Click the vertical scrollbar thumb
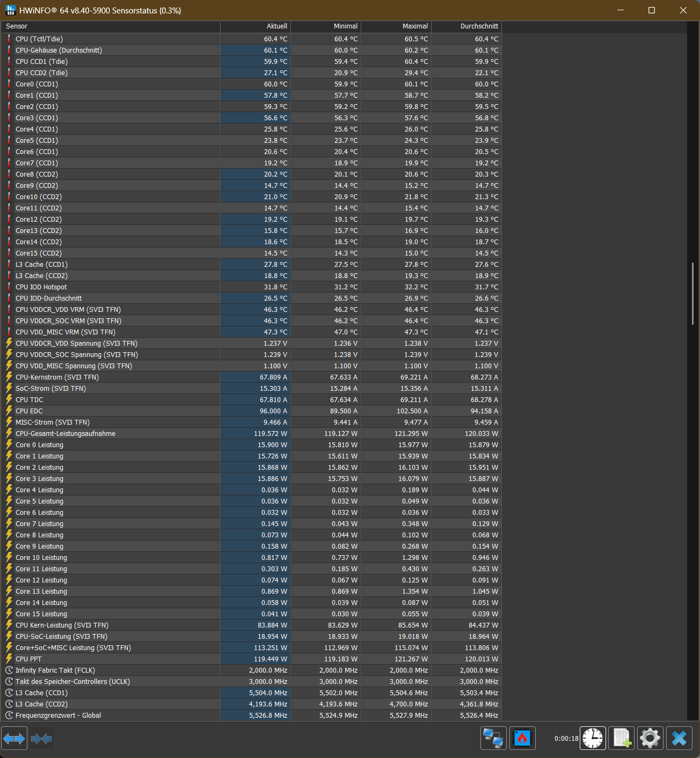 pyautogui.click(x=693, y=293)
